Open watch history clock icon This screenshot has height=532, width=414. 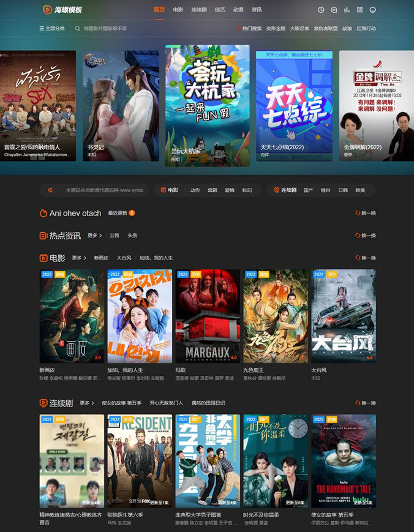pos(321,10)
